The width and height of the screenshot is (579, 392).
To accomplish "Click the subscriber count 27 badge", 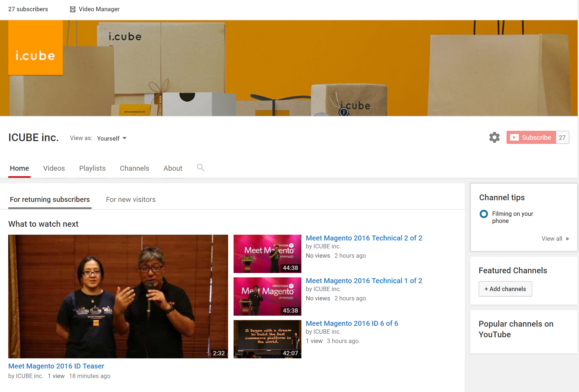I will [x=562, y=137].
